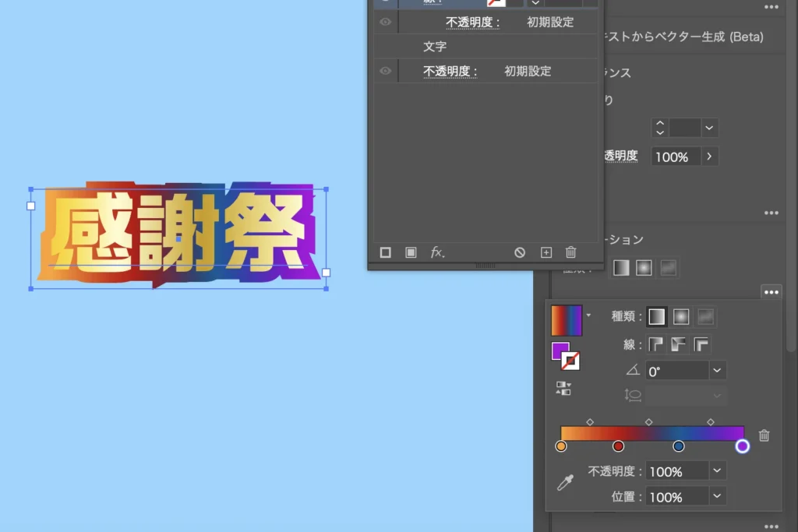
Task: Pick gradient color with the eyedropper icon
Action: (565, 484)
